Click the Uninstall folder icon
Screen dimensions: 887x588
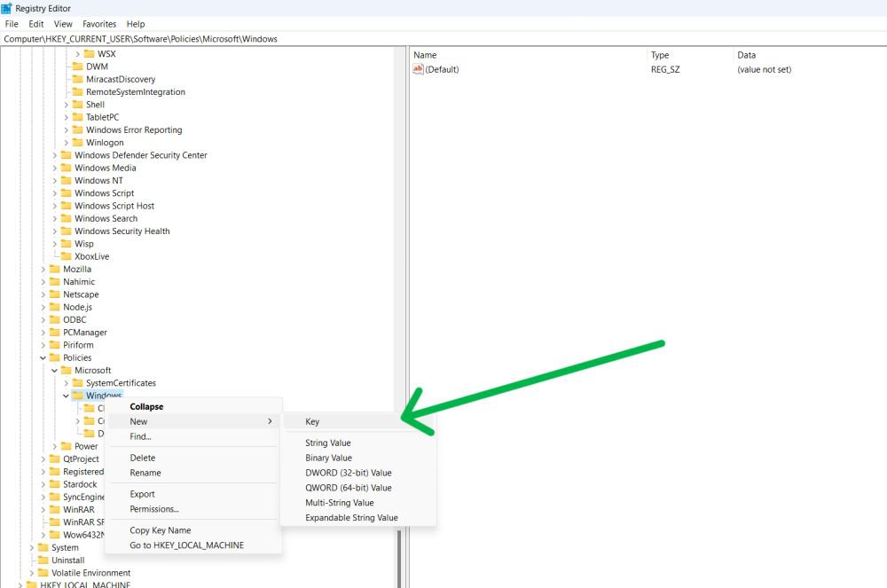[43, 560]
